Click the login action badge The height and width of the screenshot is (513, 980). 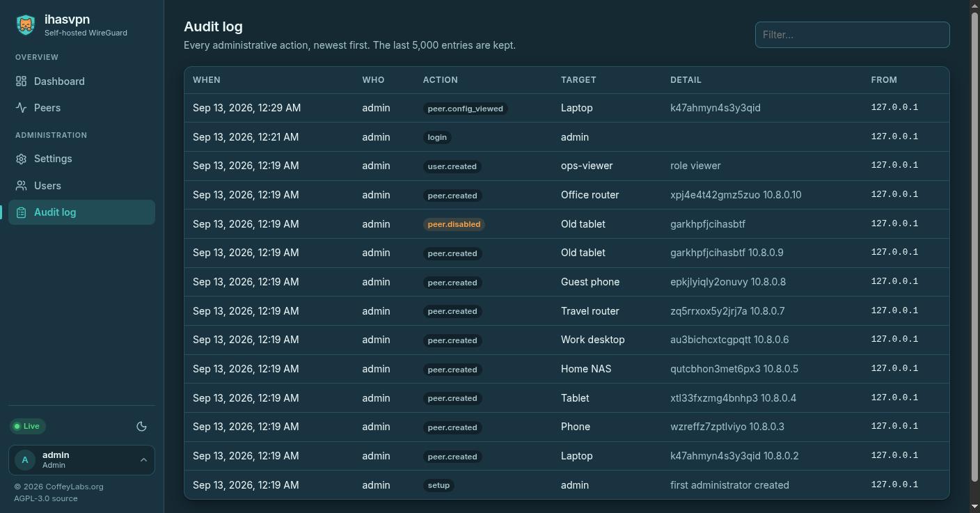click(x=437, y=137)
